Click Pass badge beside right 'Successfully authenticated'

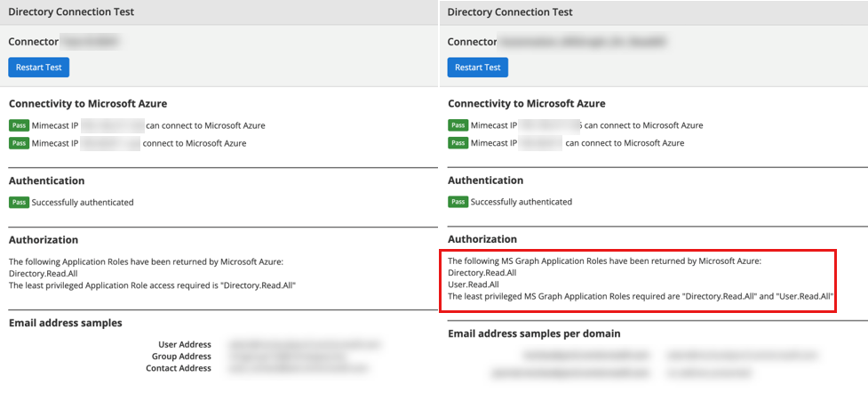click(458, 202)
